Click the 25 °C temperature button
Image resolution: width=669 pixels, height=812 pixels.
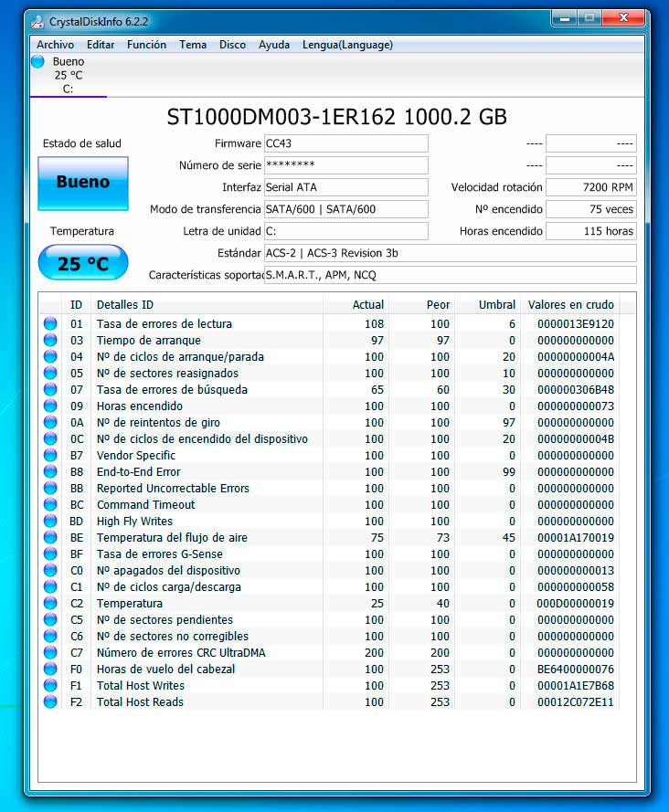point(83,263)
